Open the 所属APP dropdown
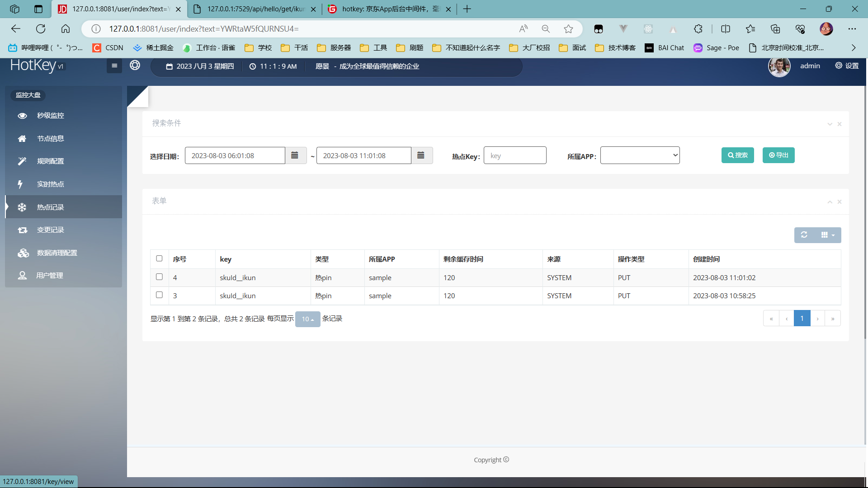This screenshot has width=868, height=488. pyautogui.click(x=640, y=155)
